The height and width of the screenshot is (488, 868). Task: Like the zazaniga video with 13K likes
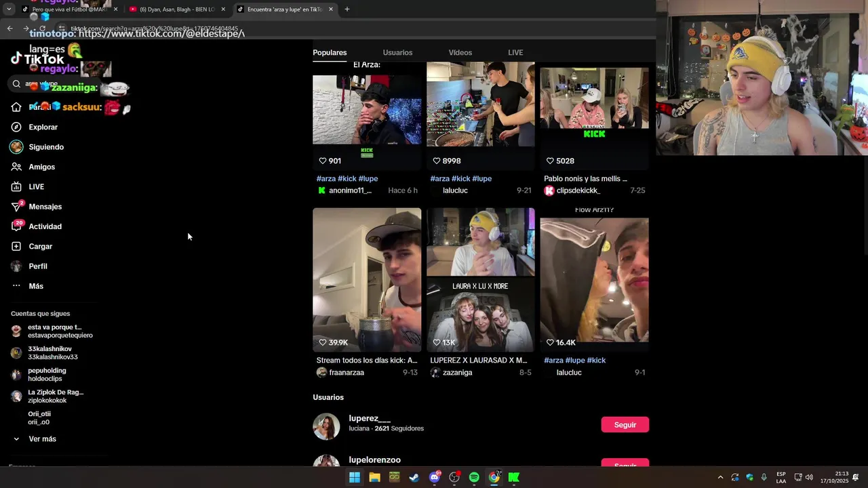pyautogui.click(x=437, y=342)
